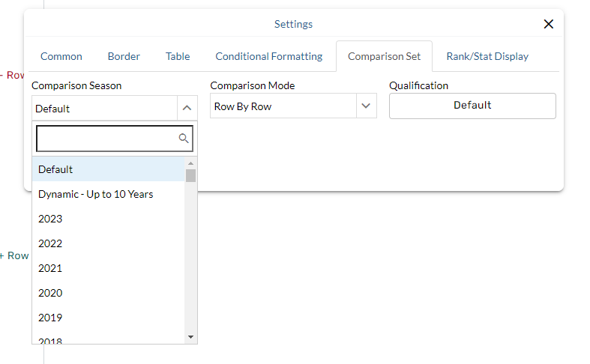This screenshot has height=364, width=590.
Task: Switch to the Common tab
Action: 61,56
